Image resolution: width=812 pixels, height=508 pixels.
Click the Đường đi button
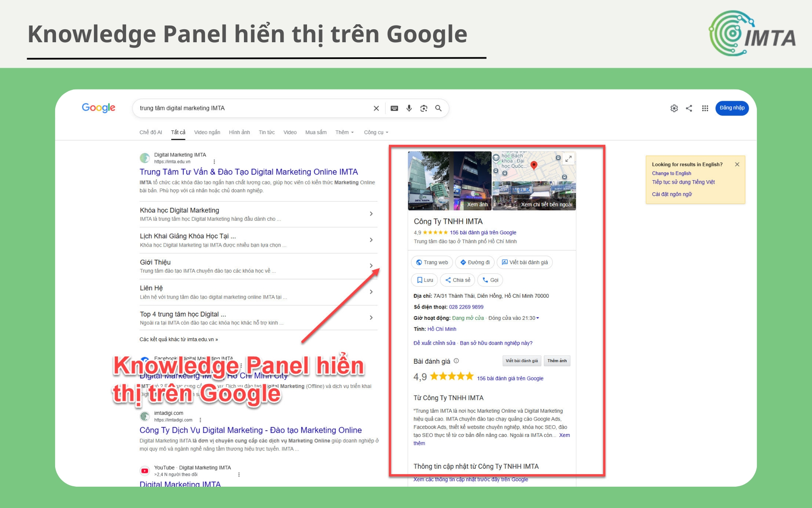(x=475, y=263)
